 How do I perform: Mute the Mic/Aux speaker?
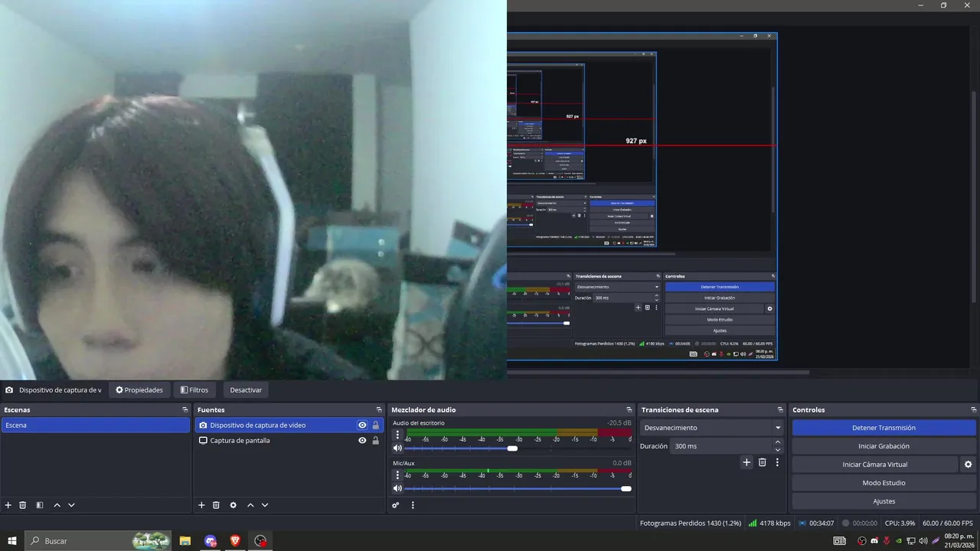click(397, 488)
